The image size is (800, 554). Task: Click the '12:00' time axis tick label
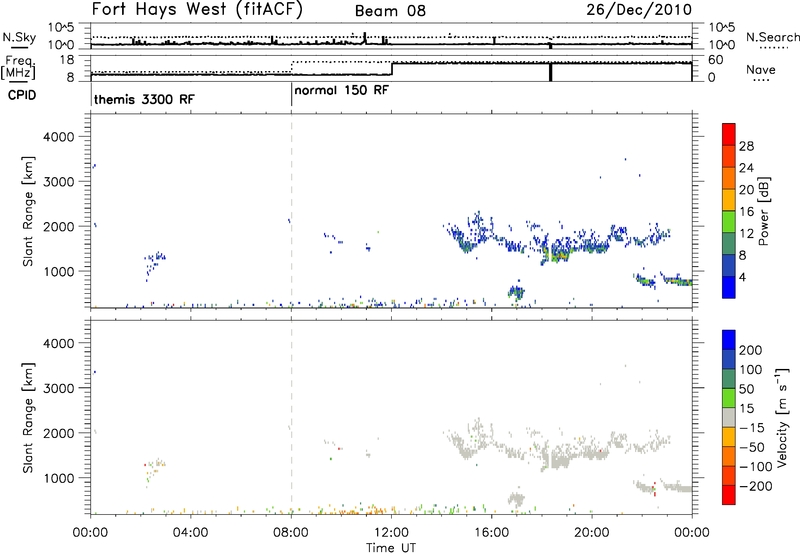point(391,533)
